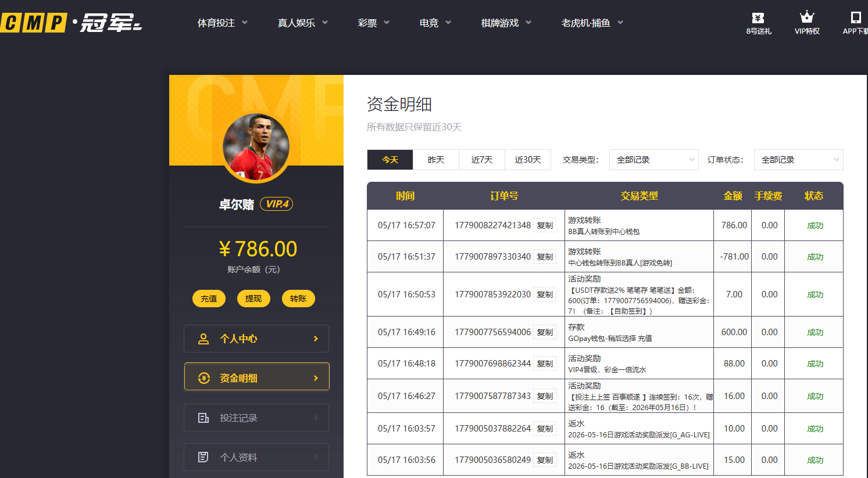The image size is (868, 478).
Task: Expand the 真人娱乐 menu
Action: click(303, 23)
